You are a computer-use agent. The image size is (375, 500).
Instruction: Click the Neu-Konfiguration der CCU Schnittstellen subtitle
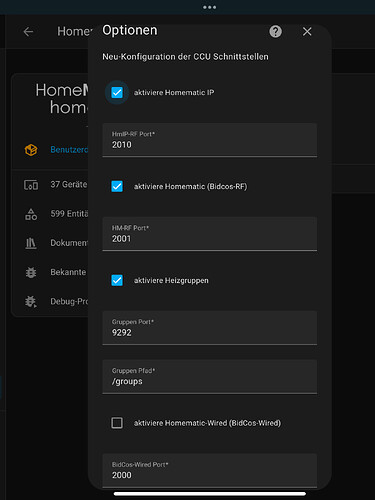click(x=185, y=57)
